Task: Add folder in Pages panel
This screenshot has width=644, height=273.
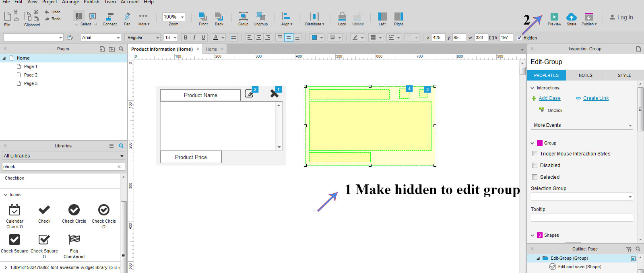Action: point(112,49)
